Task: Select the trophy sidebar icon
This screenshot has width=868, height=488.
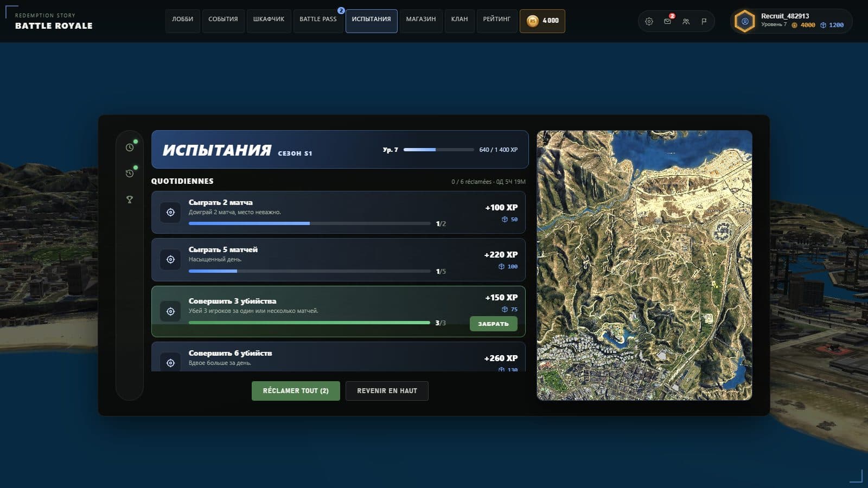Action: coord(130,200)
